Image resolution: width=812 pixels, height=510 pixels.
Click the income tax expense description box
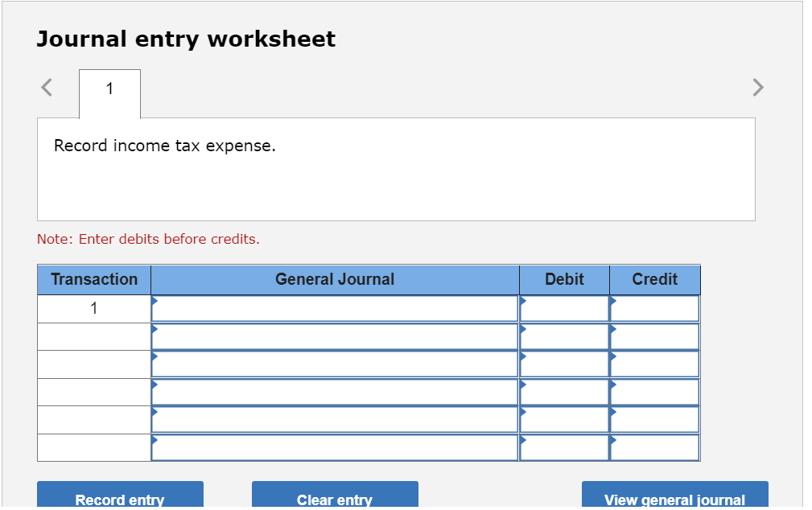pyautogui.click(x=396, y=169)
